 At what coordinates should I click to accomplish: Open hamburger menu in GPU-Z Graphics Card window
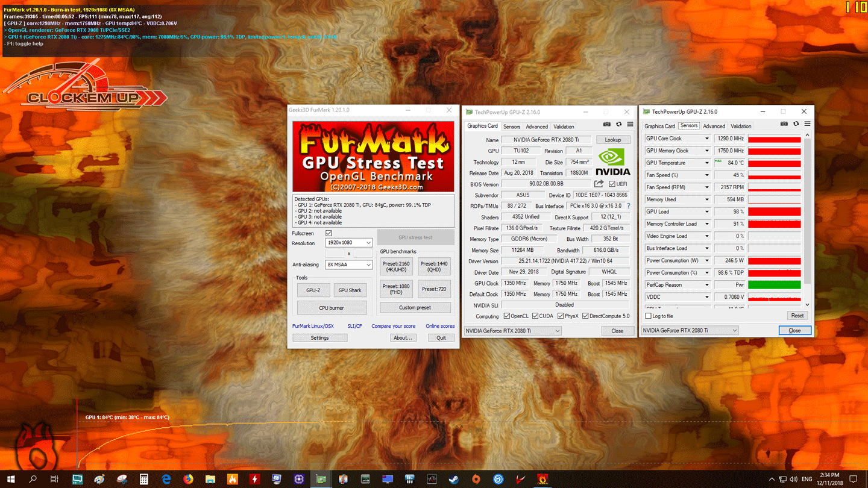[x=630, y=124]
